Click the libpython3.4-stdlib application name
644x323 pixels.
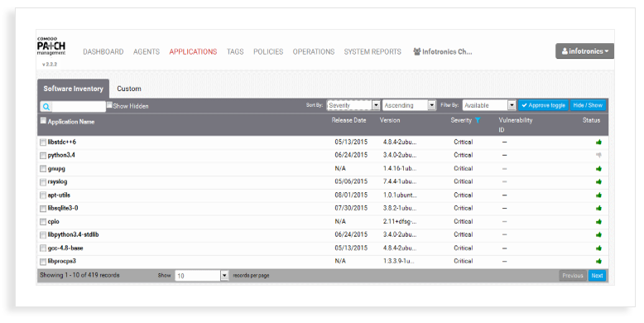(x=73, y=234)
